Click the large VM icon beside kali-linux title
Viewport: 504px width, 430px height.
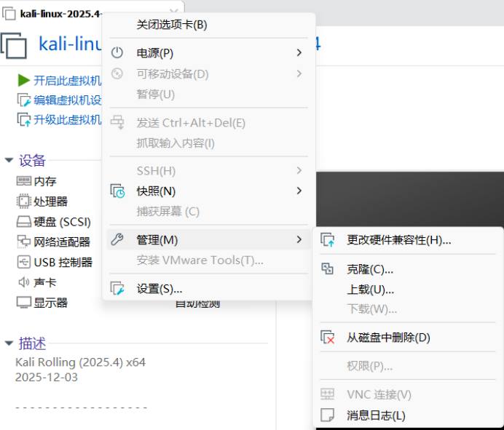14,46
